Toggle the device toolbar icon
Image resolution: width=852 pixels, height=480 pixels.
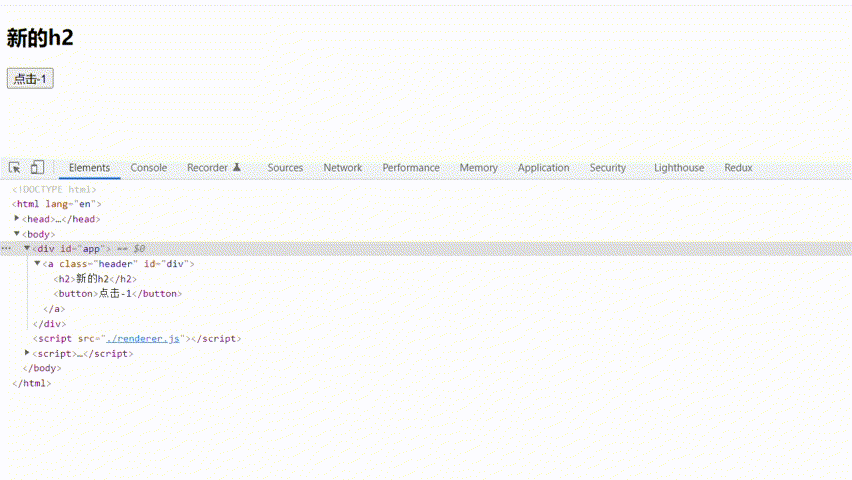37,167
